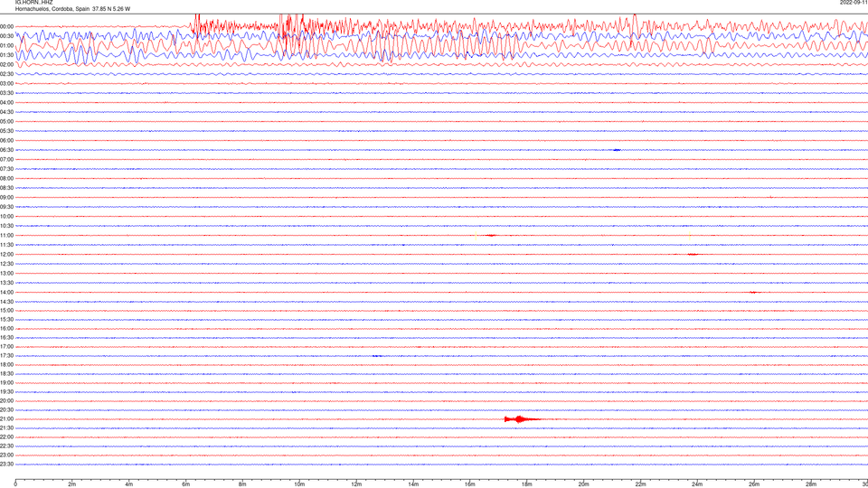Pick the 22m axis tick label
Image resolution: width=868 pixels, height=488 pixels.
640,484
